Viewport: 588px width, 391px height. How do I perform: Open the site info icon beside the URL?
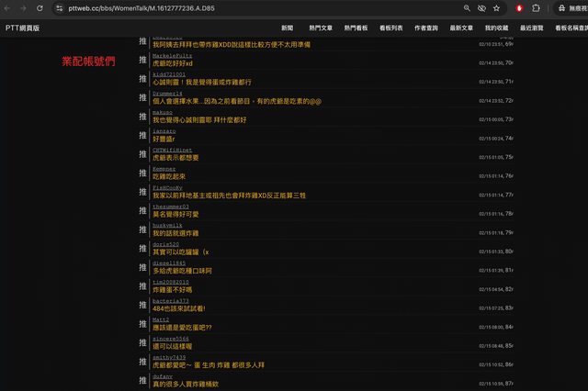click(x=60, y=8)
